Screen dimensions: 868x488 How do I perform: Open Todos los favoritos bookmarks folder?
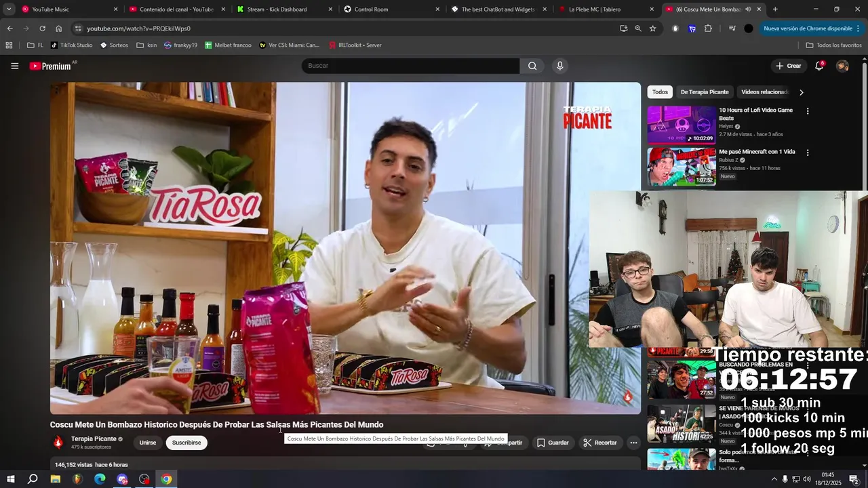tap(833, 45)
